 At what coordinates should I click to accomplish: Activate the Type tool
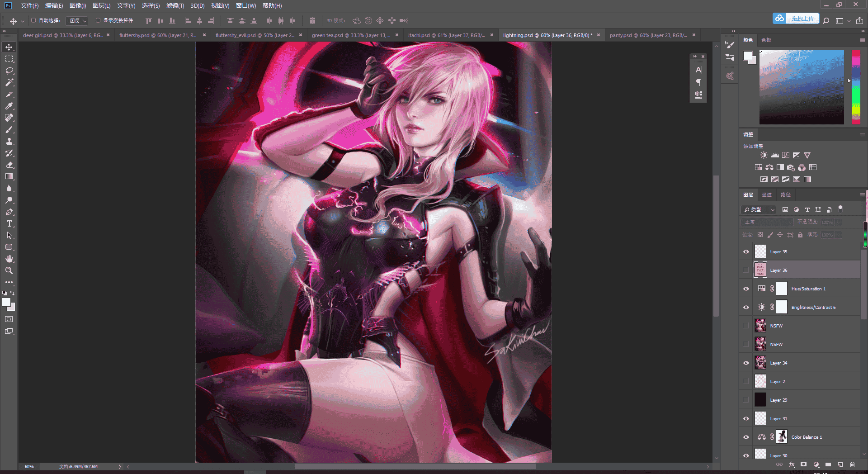tap(9, 223)
